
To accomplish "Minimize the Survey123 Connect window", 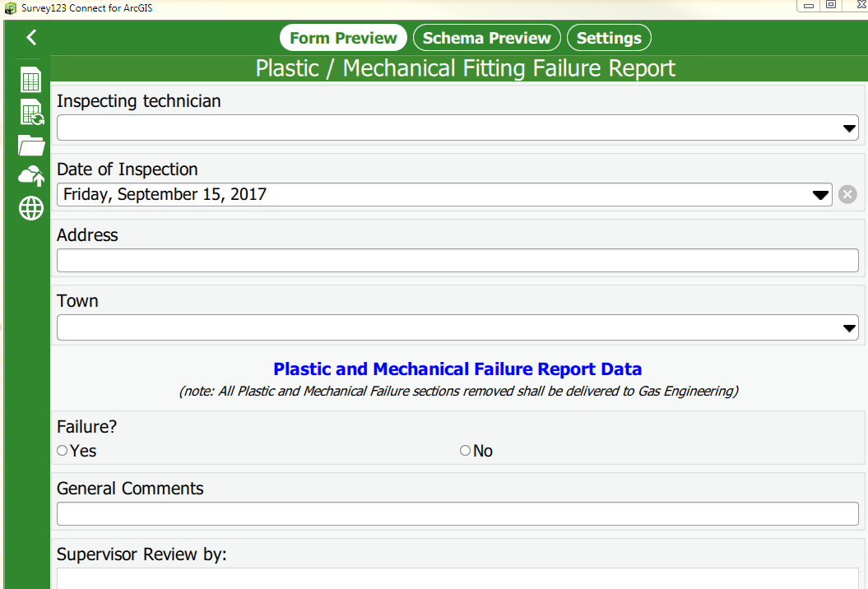I will tap(809, 6).
